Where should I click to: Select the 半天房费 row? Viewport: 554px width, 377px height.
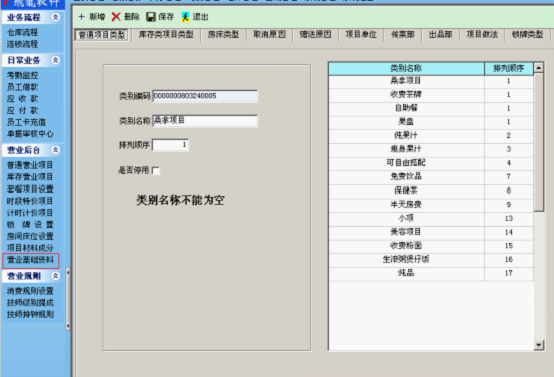point(431,205)
